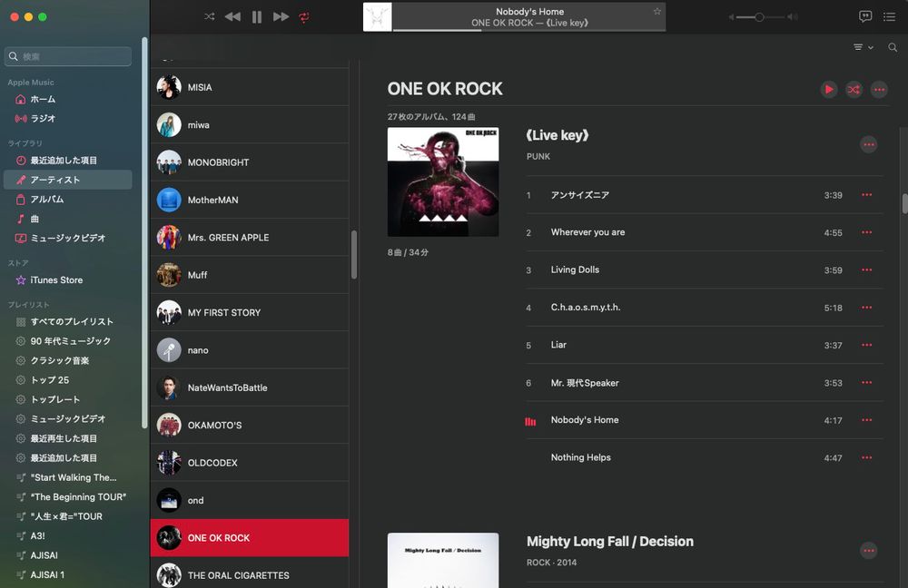Click the song progress bar under Nobody's Home
The image size is (908, 588).
pyautogui.click(x=528, y=30)
